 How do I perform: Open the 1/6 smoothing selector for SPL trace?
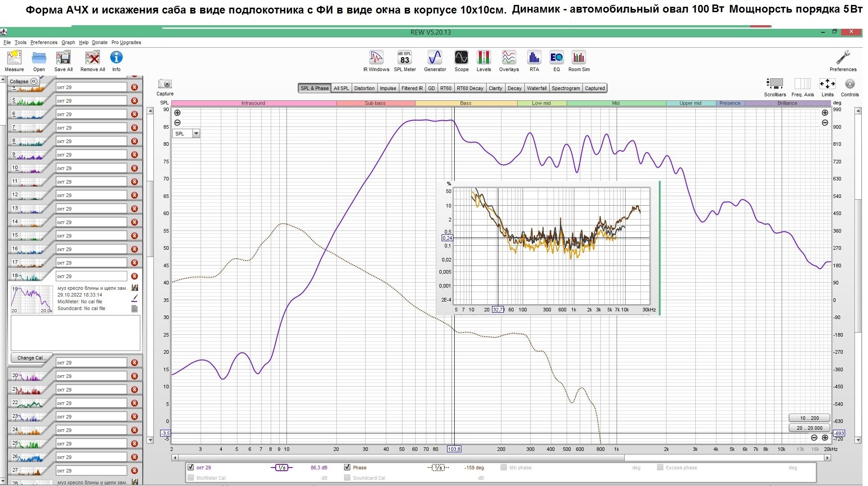282,468
